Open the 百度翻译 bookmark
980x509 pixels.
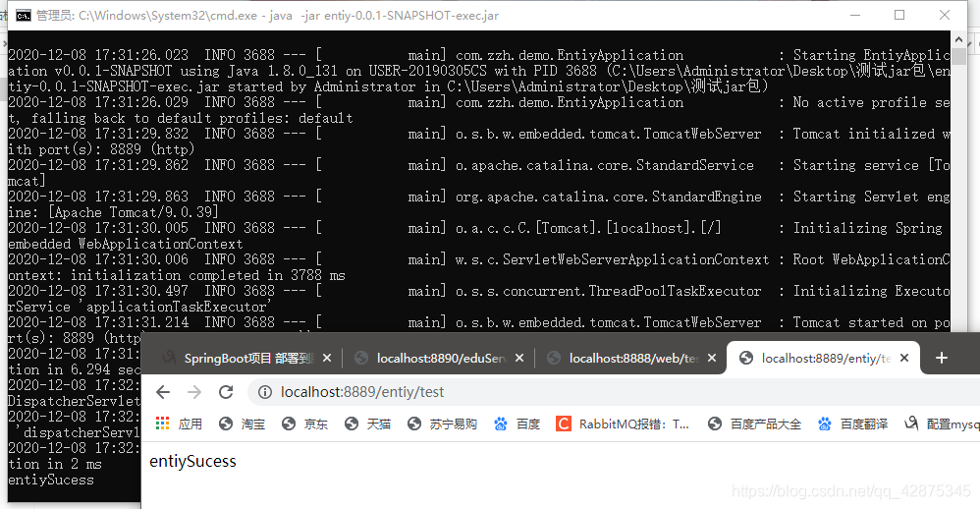[x=852, y=424]
